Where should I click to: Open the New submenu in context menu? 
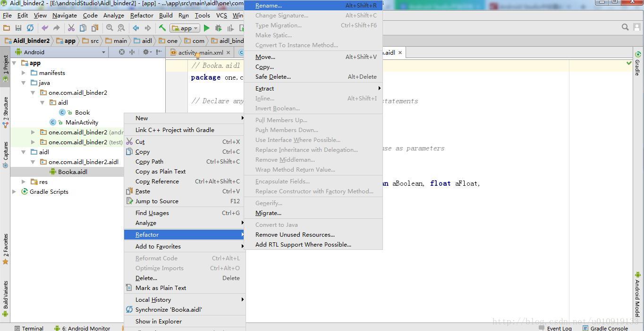point(185,118)
